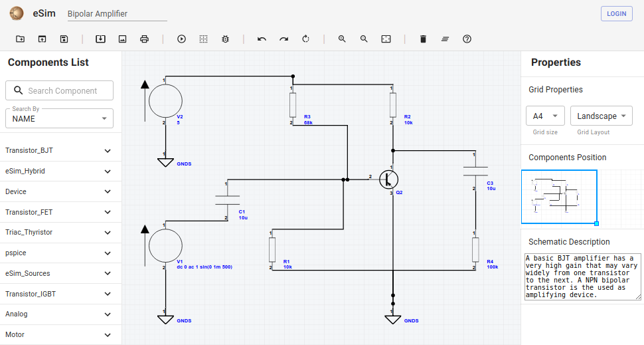Viewport: 644px width, 345px height.
Task: Click the Schematic Description text area
Action: point(583,277)
